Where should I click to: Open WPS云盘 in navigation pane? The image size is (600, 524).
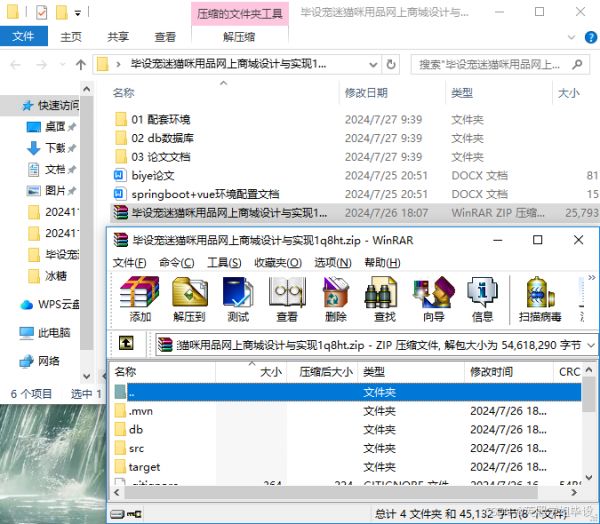(x=50, y=304)
